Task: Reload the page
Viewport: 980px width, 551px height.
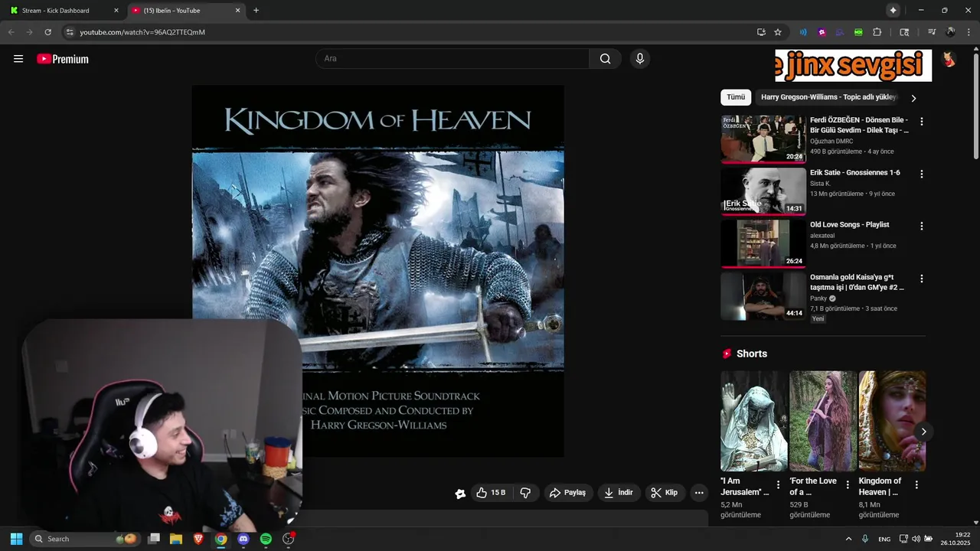Action: (x=47, y=32)
